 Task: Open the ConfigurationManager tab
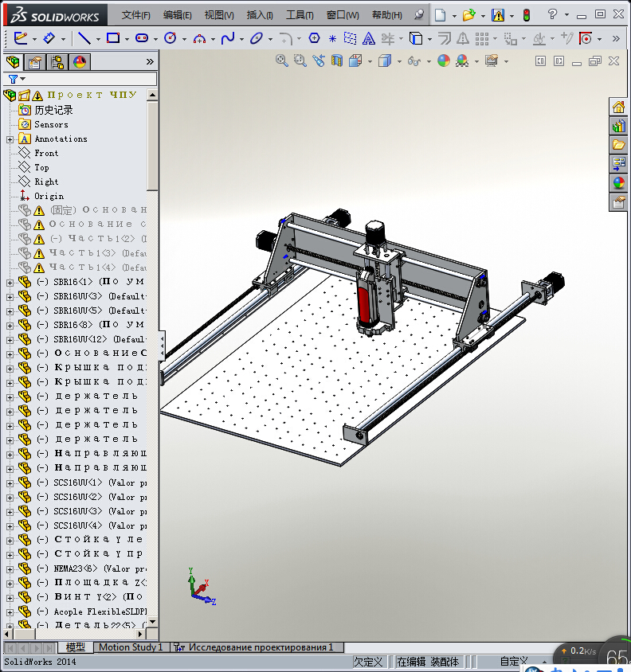tap(57, 62)
